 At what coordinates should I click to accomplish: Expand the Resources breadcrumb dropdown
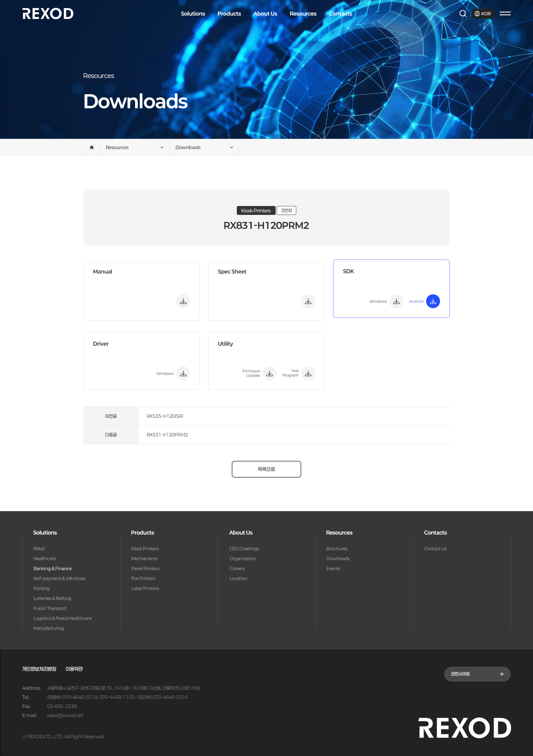click(x=135, y=147)
